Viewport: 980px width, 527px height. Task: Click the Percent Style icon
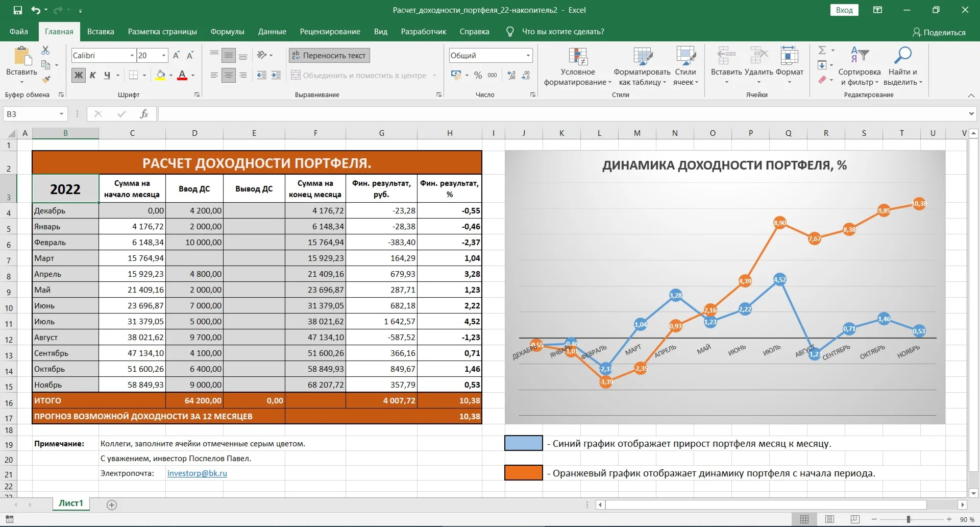click(x=478, y=76)
